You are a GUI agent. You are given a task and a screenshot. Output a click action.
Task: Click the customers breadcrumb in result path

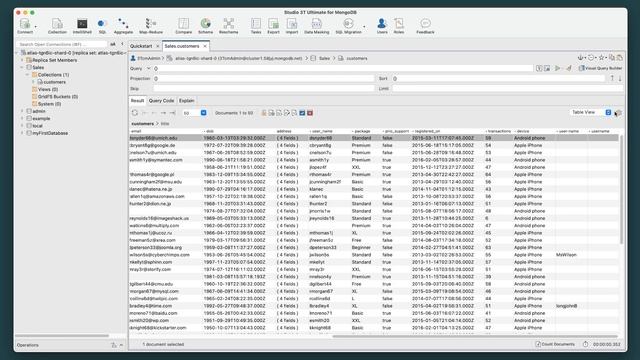click(142, 123)
